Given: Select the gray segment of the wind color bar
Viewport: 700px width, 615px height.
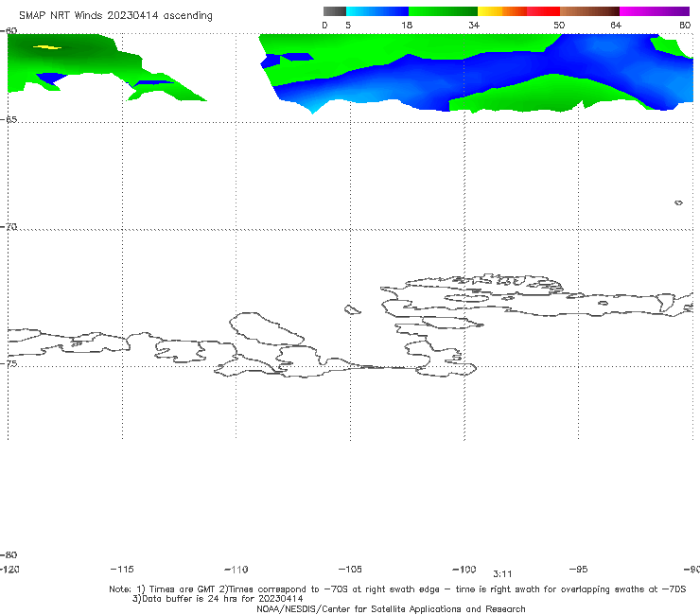Looking at the screenshot, I should click(335, 11).
